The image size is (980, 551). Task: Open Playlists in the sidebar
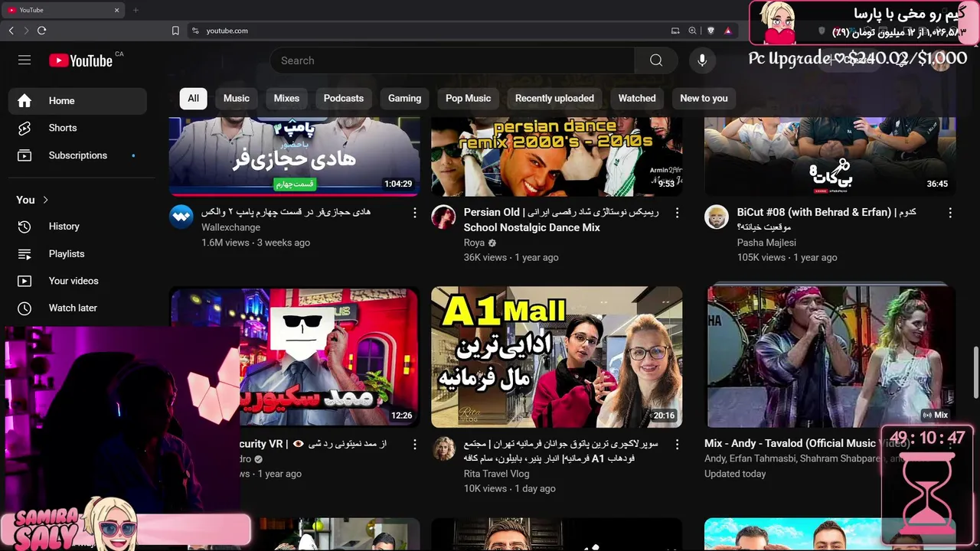point(77,253)
